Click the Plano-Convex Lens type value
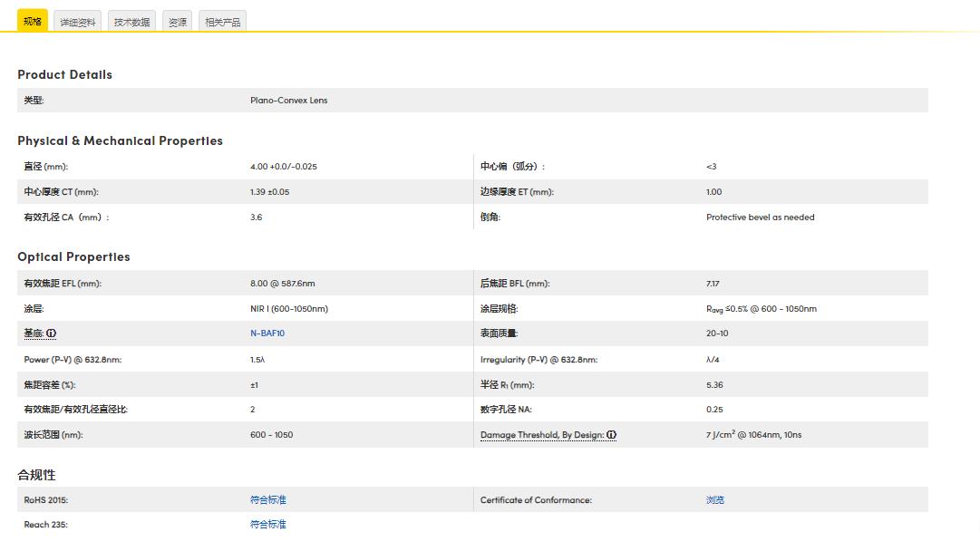This screenshot has height=551, width=980. coord(288,101)
